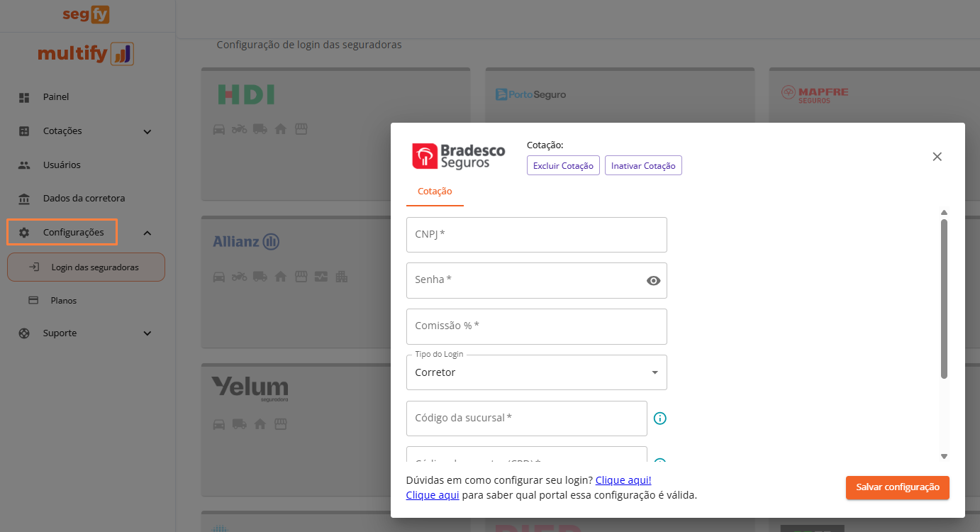The image size is (980, 532).
Task: Open the Yelum seguradora logo
Action: point(250,389)
